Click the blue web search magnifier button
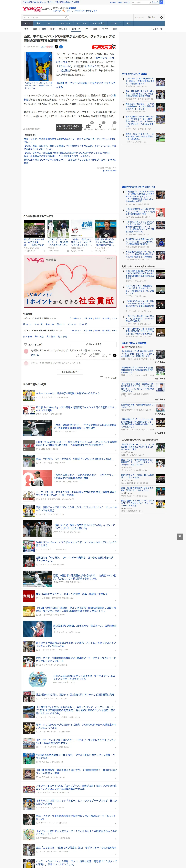This screenshot has width=186, height=868. point(161,2)
